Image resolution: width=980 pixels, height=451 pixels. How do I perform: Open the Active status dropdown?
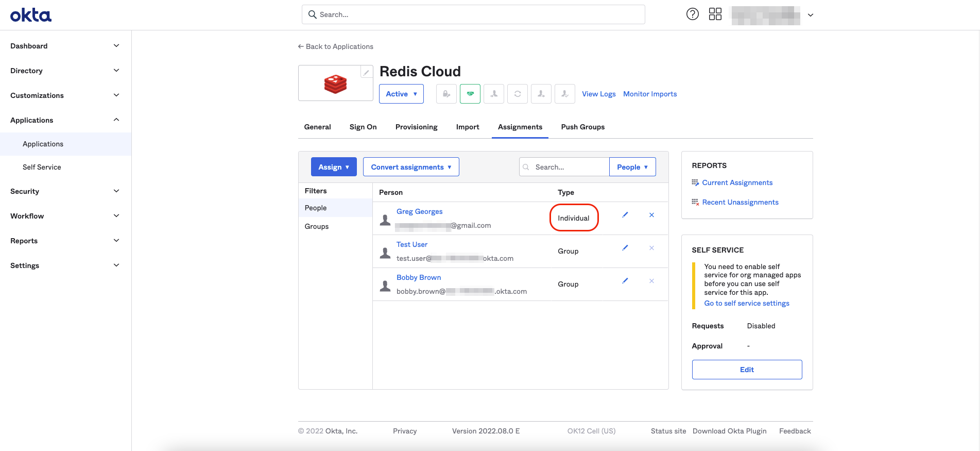(401, 94)
